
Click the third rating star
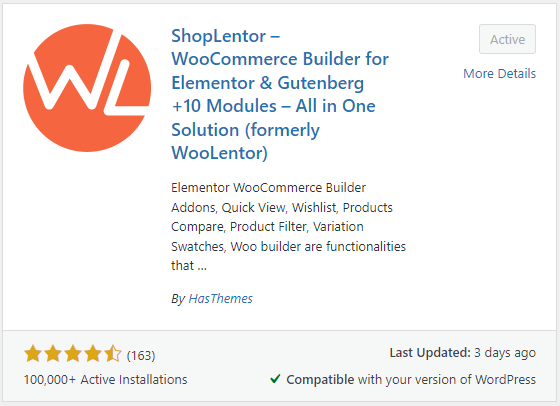pos(73,354)
